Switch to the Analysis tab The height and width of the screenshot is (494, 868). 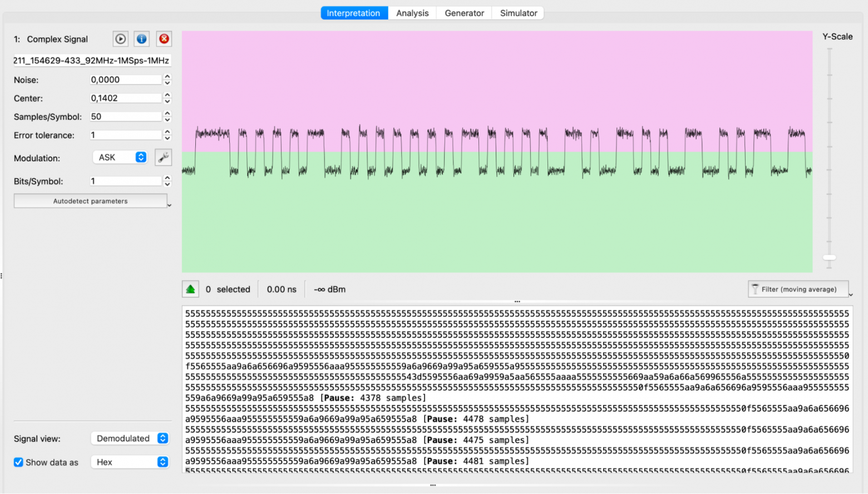tap(412, 13)
